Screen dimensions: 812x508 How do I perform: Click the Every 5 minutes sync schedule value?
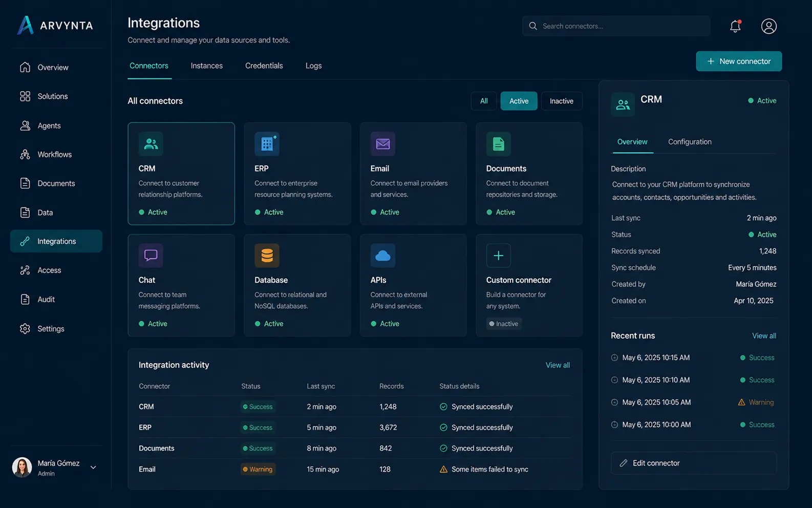point(752,268)
